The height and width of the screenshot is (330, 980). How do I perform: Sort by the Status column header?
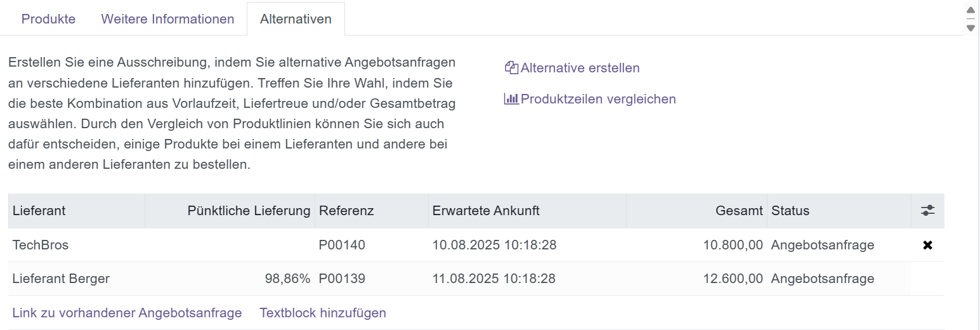click(x=790, y=211)
